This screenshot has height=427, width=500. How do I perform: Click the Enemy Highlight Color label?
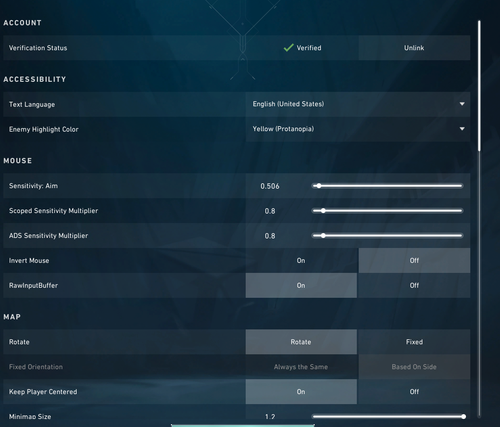44,129
